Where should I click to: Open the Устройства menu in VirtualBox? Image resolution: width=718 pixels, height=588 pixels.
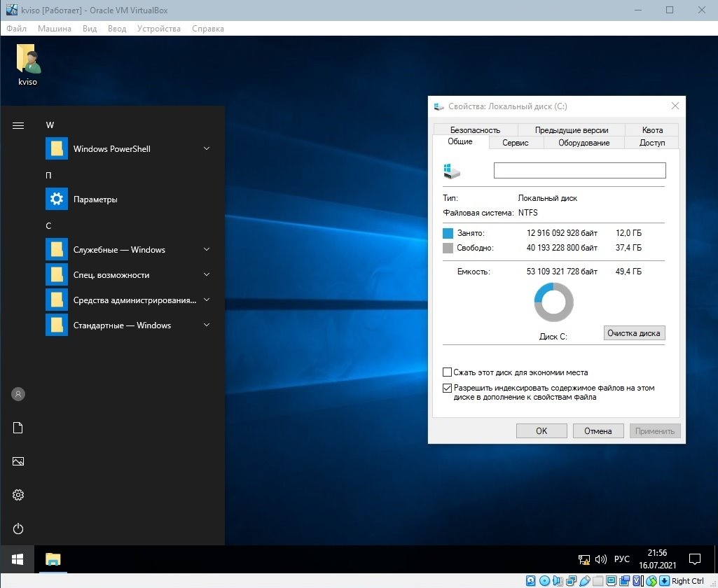[159, 29]
